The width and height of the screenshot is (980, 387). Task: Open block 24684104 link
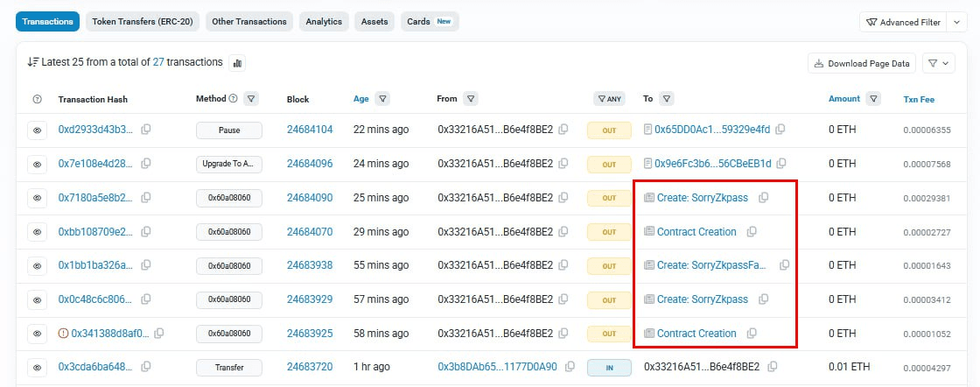tap(310, 130)
